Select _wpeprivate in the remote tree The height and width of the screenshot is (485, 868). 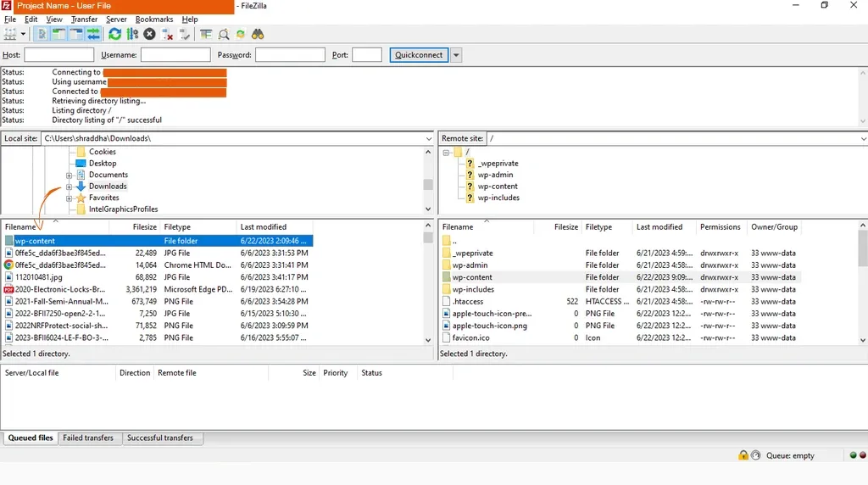498,164
